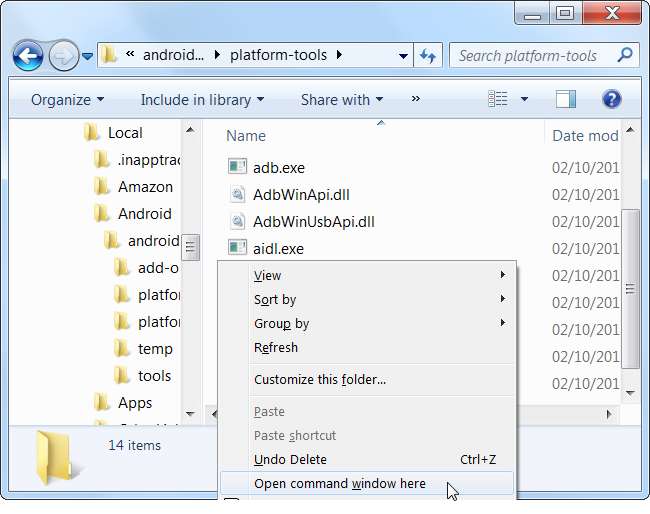Open the Organize menu
650x514 pixels.
point(67,100)
